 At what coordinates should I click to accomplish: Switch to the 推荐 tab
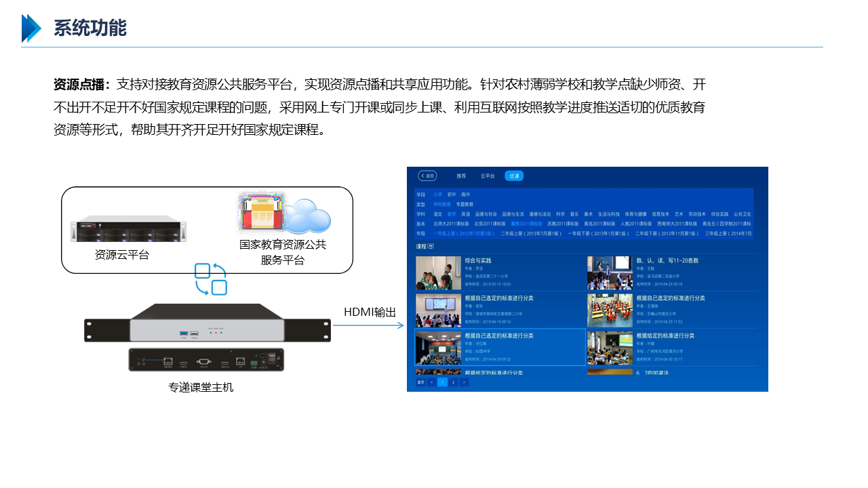(x=461, y=176)
